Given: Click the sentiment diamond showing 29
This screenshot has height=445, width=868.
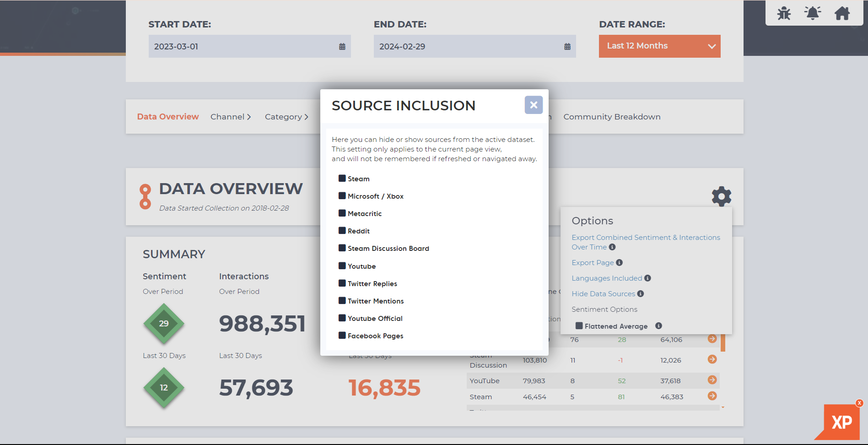Looking at the screenshot, I should click(164, 324).
